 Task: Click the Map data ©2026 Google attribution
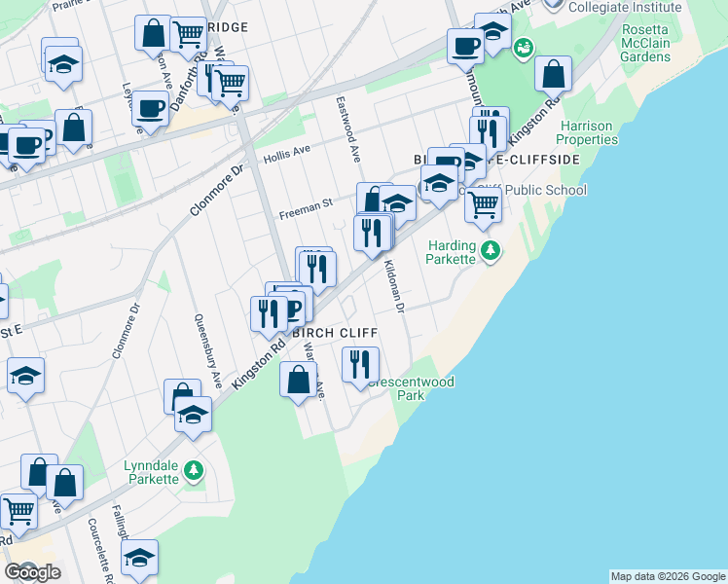[668, 576]
